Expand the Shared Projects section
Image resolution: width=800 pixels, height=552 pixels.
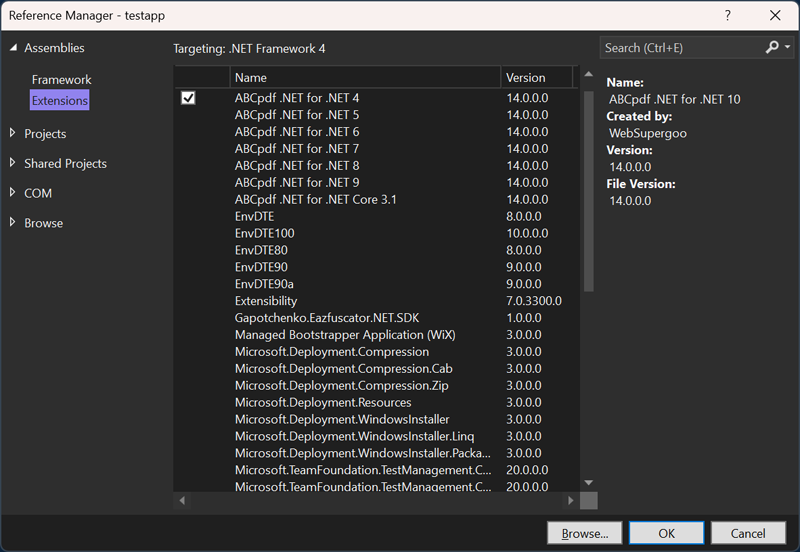[x=13, y=162]
